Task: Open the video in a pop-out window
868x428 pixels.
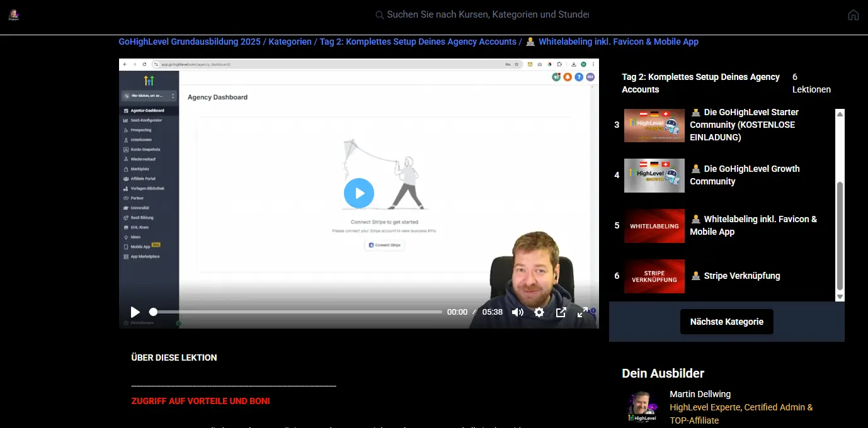Action: pyautogui.click(x=561, y=312)
